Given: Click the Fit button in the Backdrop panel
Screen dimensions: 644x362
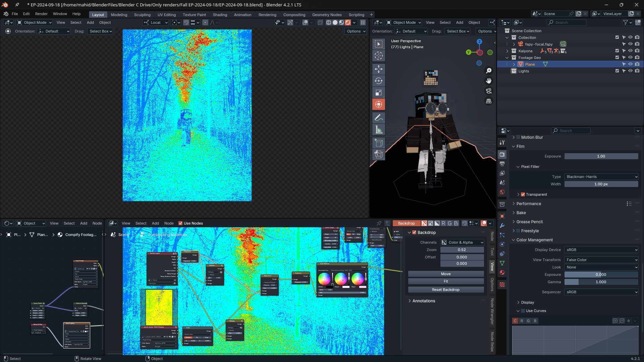Looking at the screenshot, I should pyautogui.click(x=446, y=281).
